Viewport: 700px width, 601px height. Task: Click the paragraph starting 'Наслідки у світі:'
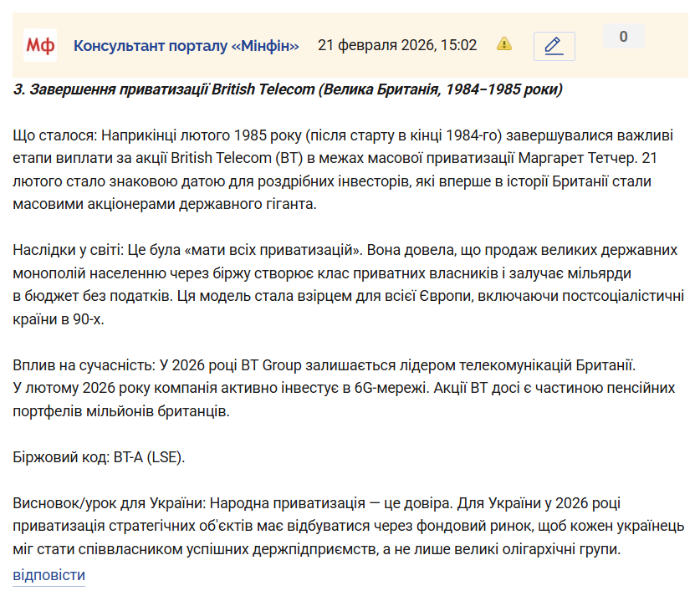click(348, 285)
